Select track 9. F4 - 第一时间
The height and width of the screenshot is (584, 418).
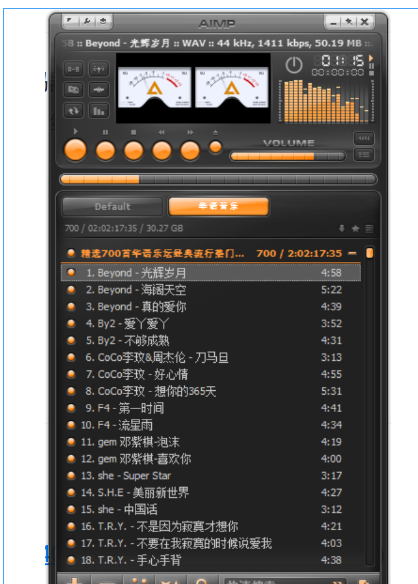pyautogui.click(x=211, y=408)
